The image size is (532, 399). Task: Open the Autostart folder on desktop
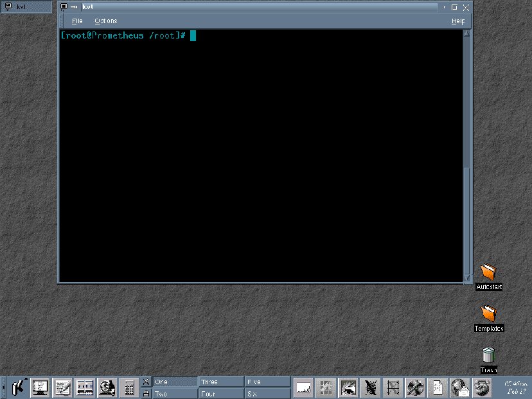click(489, 273)
